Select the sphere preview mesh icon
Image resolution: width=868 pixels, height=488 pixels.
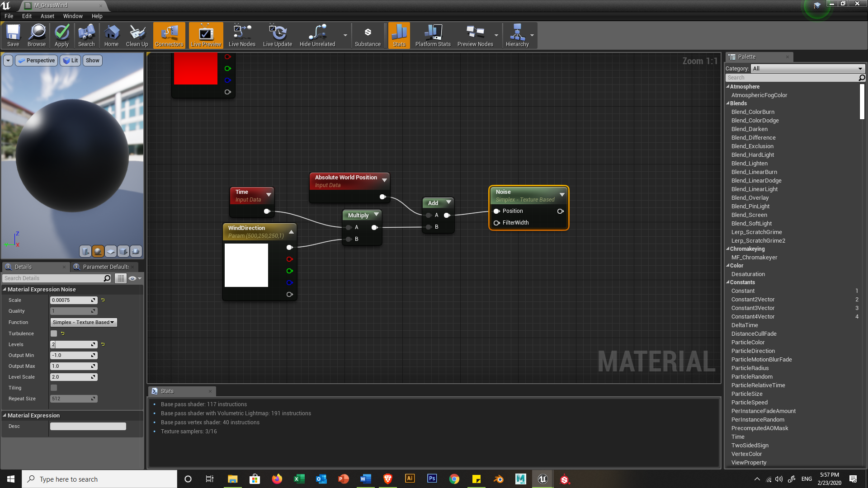pos(98,251)
